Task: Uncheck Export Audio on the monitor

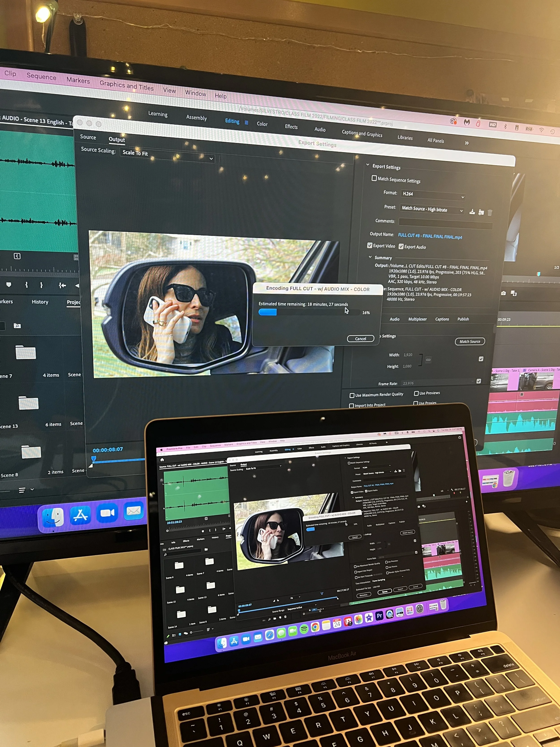Action: 401,246
